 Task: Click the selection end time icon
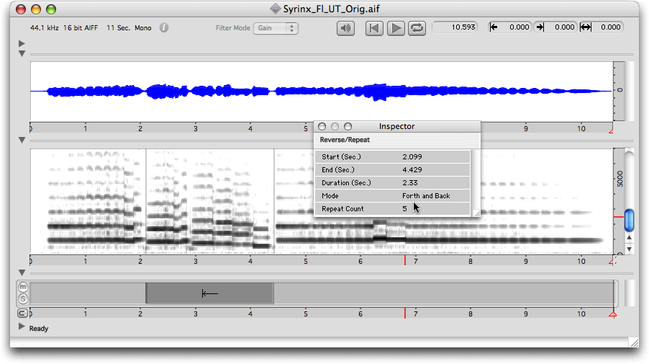coord(540,27)
